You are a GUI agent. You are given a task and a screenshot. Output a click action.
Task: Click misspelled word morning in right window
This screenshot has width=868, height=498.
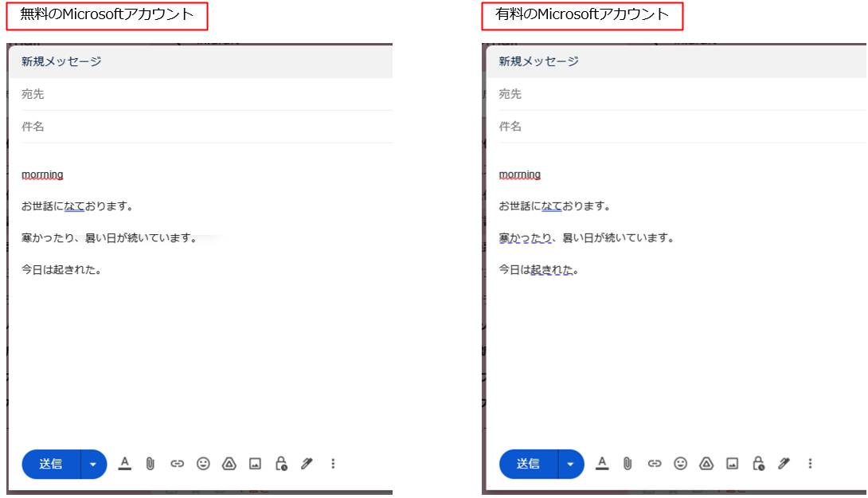tap(519, 175)
